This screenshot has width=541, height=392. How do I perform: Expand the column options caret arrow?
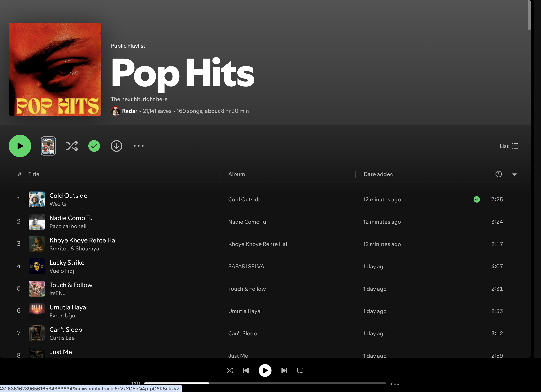(514, 174)
